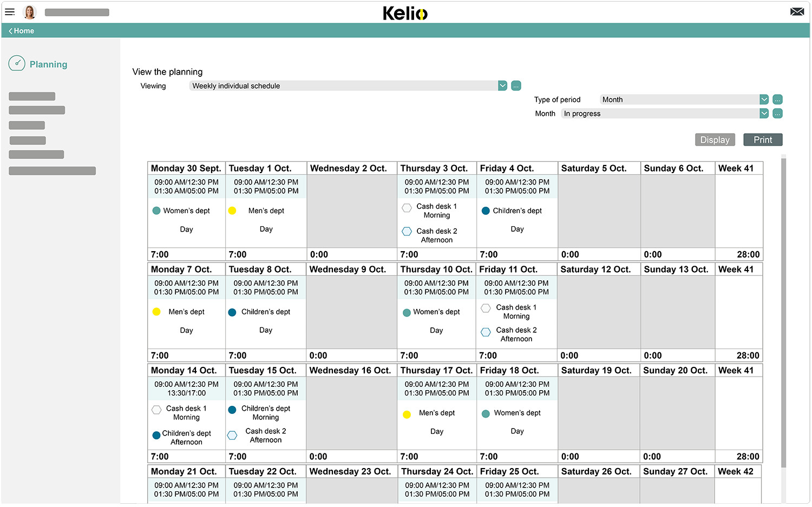The width and height of the screenshot is (812, 507).
Task: Navigate back using the Home link
Action: (20, 31)
